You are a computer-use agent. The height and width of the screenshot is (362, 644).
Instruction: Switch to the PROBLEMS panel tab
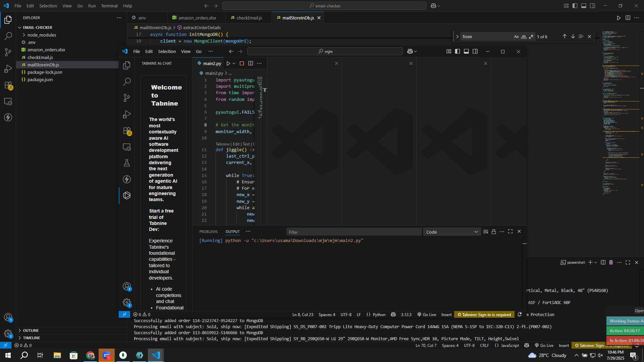click(x=208, y=232)
